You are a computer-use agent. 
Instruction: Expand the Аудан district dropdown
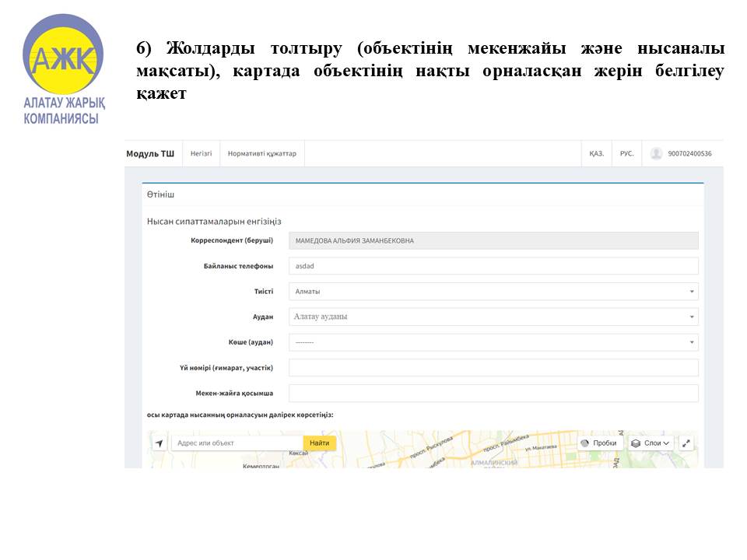tap(493, 317)
